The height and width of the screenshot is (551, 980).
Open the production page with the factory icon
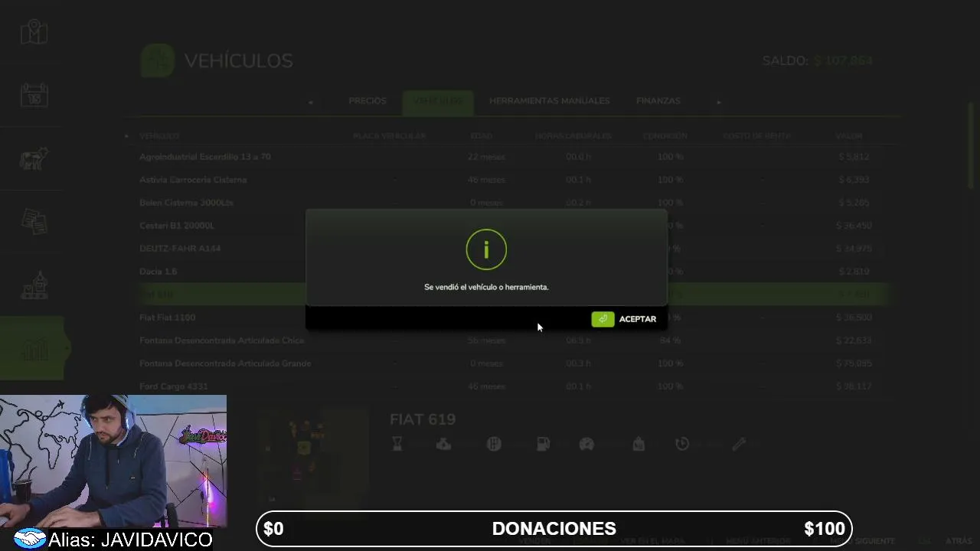tap(34, 285)
